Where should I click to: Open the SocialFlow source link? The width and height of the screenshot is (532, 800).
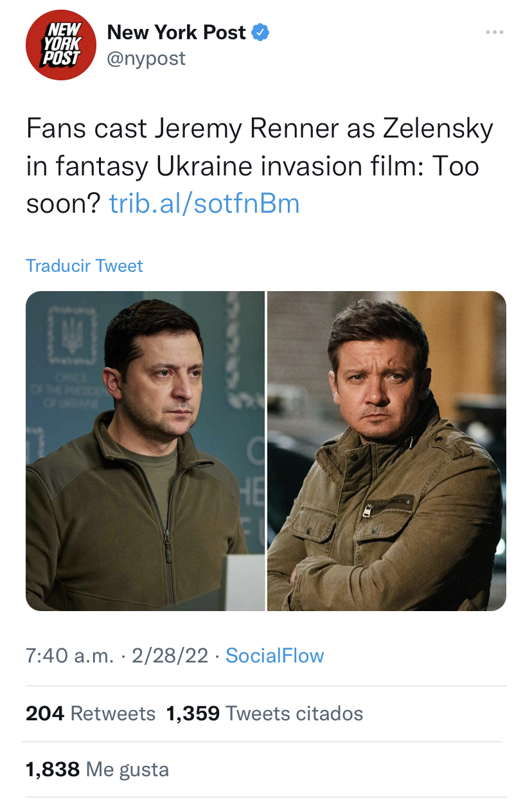click(x=275, y=655)
